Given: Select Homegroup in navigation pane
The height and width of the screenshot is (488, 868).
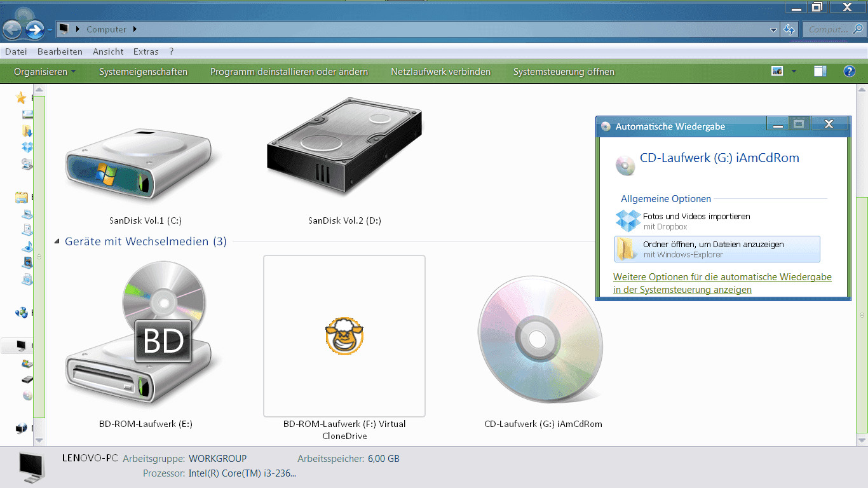Looking at the screenshot, I should click(22, 312).
